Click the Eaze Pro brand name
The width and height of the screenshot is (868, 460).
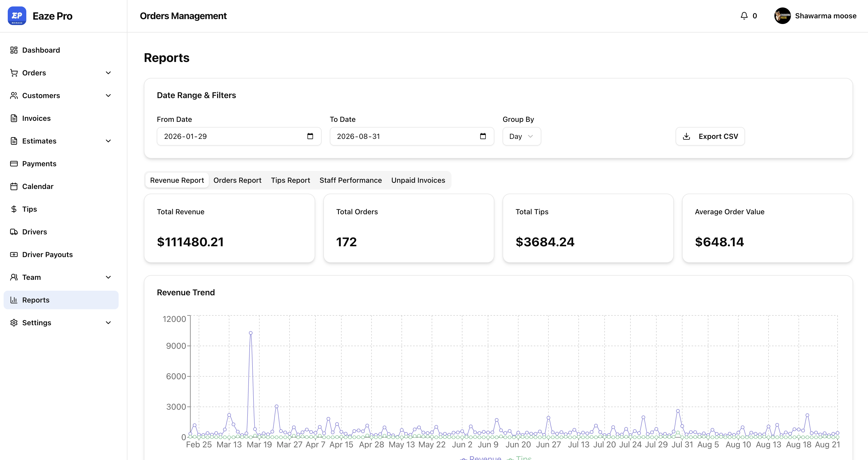pyautogui.click(x=53, y=16)
